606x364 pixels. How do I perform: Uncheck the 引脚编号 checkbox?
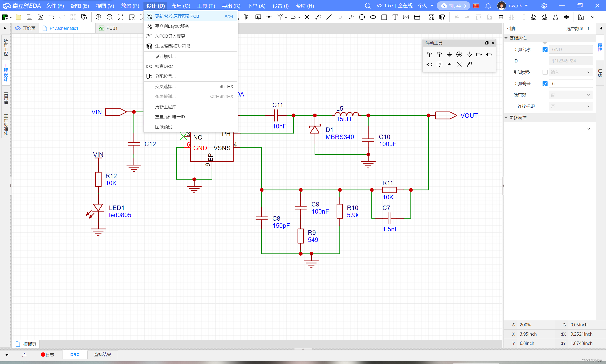[x=545, y=84]
